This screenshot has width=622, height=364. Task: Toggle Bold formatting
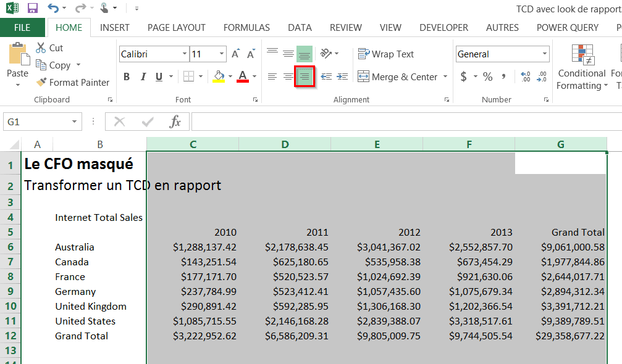(x=127, y=77)
